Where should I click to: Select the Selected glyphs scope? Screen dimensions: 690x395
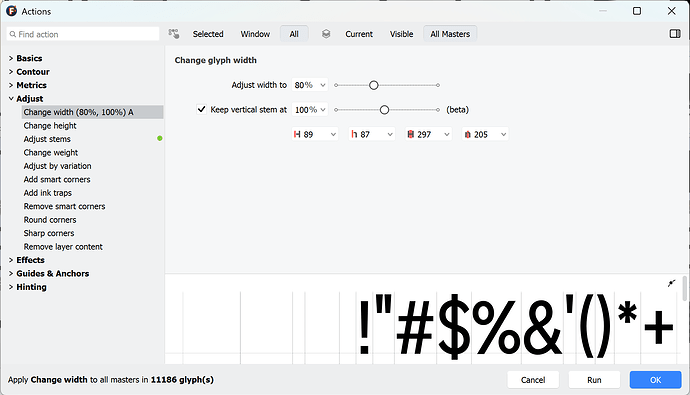tap(208, 34)
